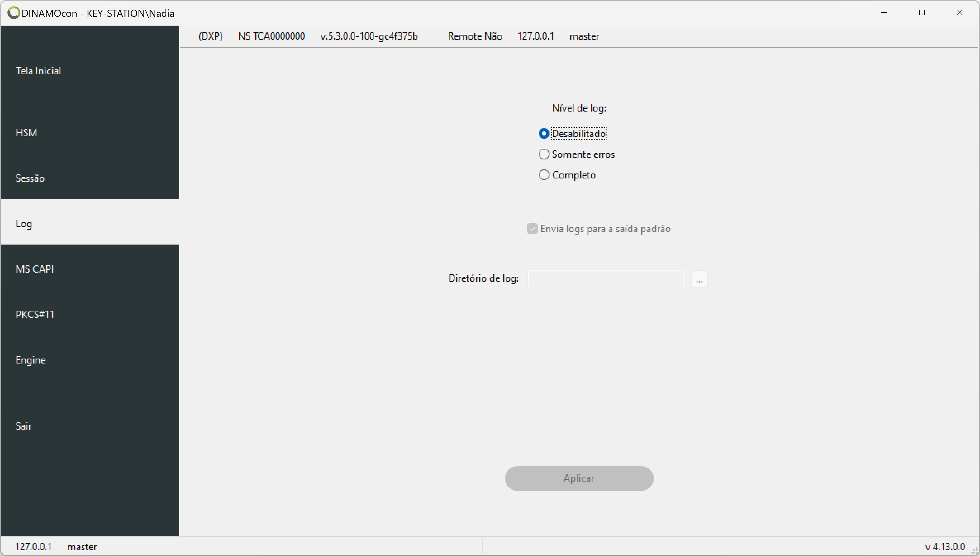This screenshot has height=556, width=980.
Task: Select Desabilitado log level
Action: [544, 133]
